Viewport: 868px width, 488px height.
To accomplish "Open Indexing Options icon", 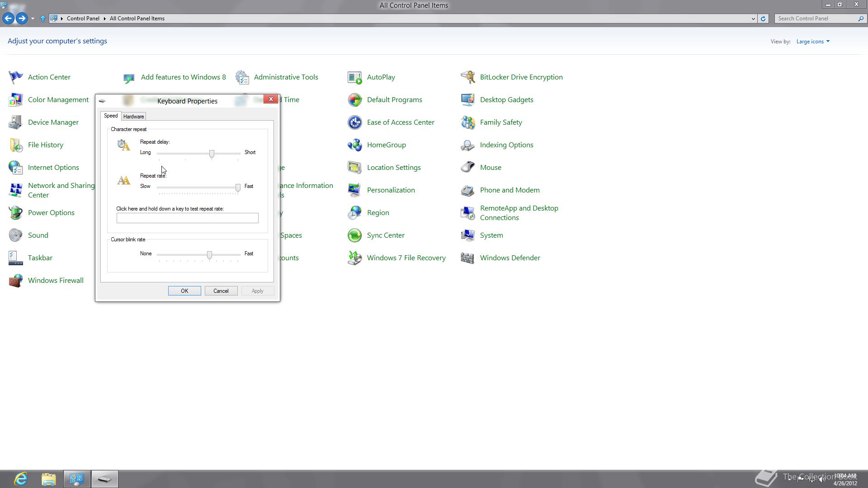I will [x=468, y=145].
